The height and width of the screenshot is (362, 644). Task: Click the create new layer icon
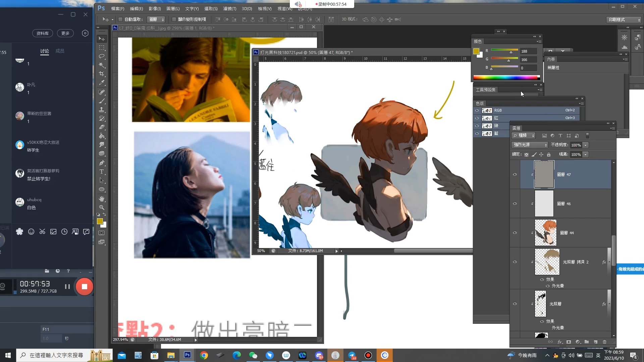(x=595, y=342)
